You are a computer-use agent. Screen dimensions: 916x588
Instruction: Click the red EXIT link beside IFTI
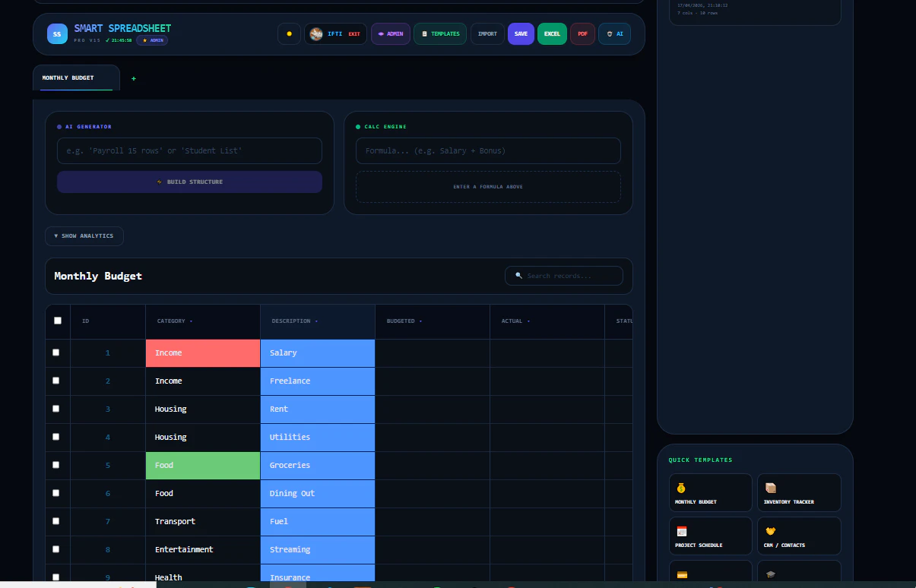[354, 34]
